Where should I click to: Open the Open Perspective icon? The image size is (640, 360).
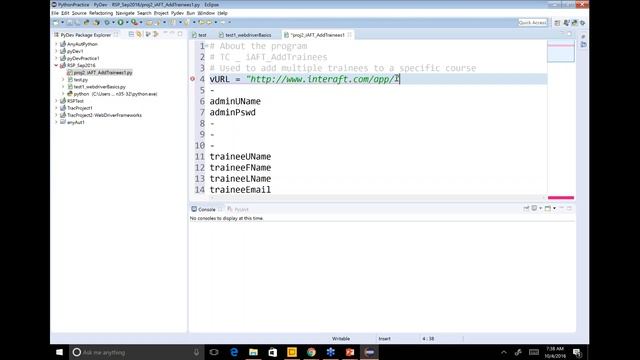pos(557,23)
